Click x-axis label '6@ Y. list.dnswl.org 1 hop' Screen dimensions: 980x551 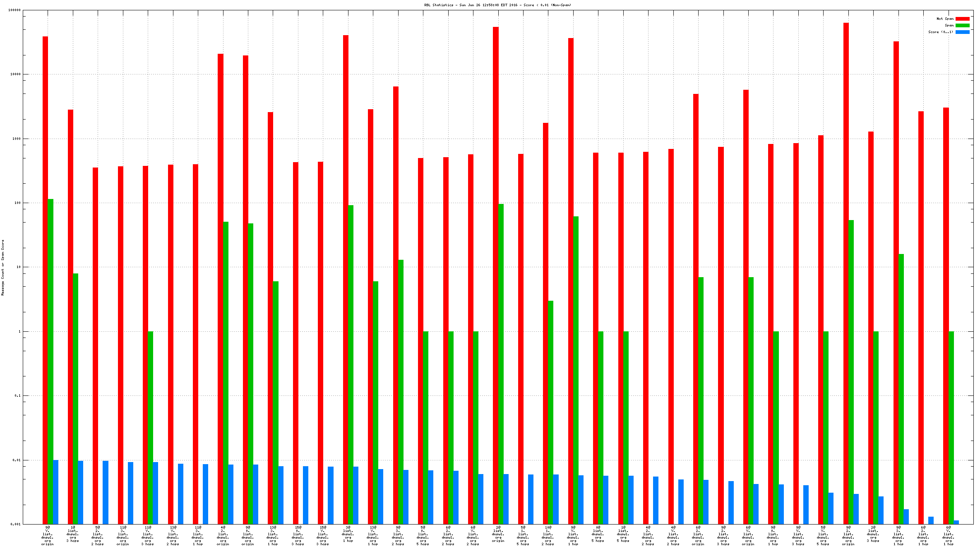[x=949, y=536]
